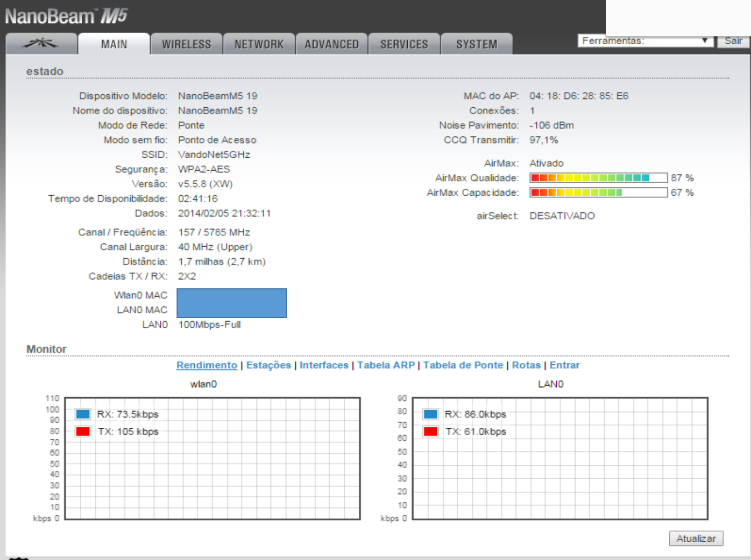This screenshot has height=560, width=751.
Task: Switch to the SYSTEM tab
Action: point(477,44)
